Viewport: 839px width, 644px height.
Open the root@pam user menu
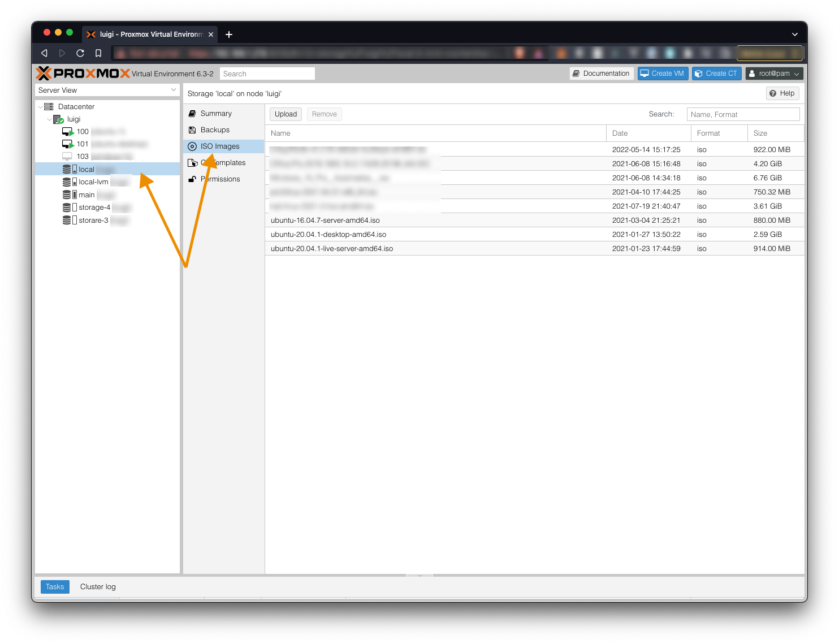(x=774, y=74)
